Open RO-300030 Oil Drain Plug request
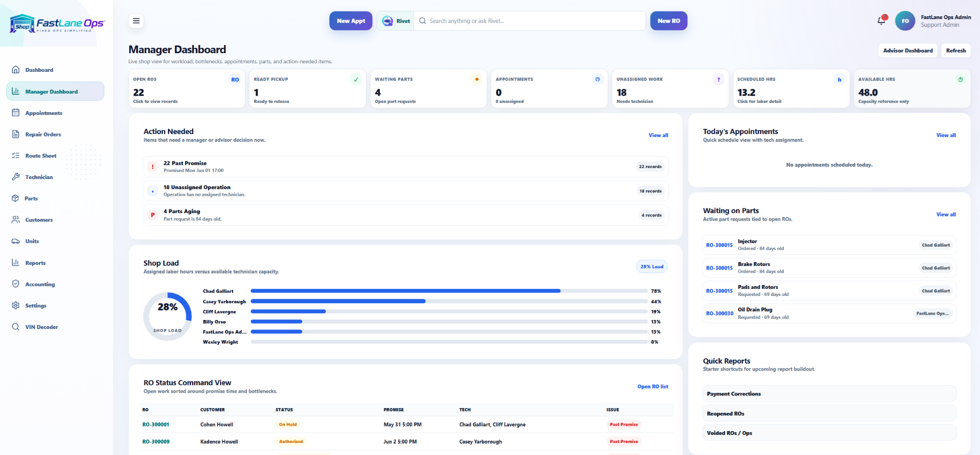The width and height of the screenshot is (980, 455). pyautogui.click(x=829, y=313)
